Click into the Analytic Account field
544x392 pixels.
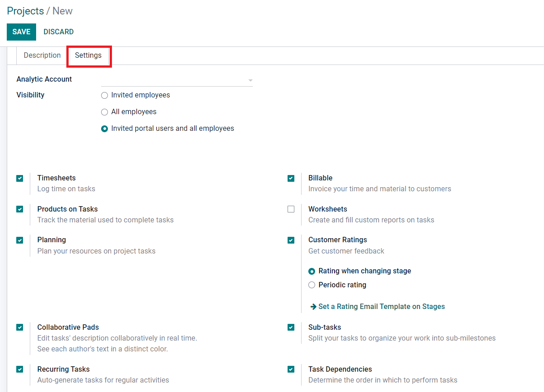pos(177,80)
